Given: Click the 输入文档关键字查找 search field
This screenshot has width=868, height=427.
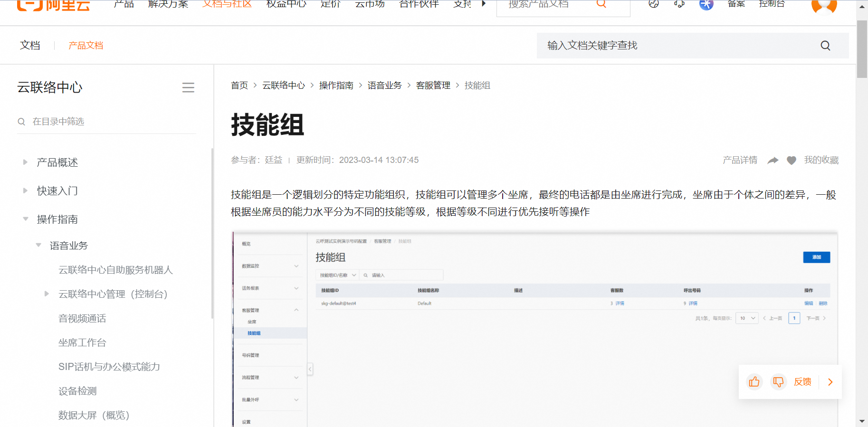Looking at the screenshot, I should point(693,46).
